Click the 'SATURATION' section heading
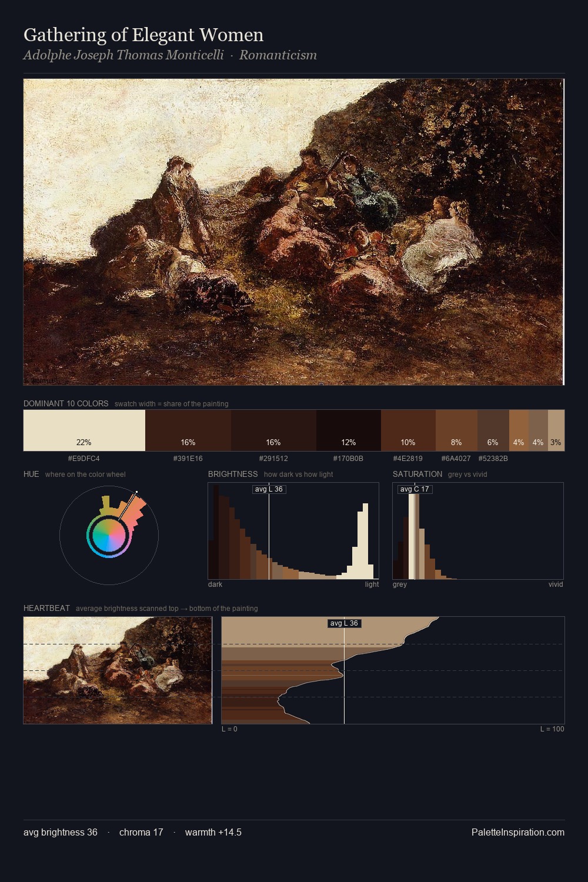The image size is (588, 882). (417, 474)
